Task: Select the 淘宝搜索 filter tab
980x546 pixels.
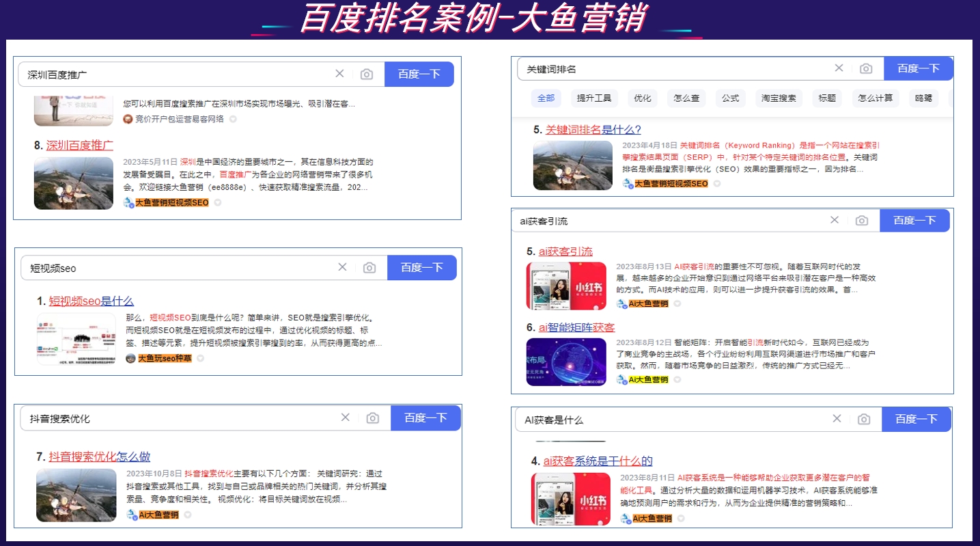Action: click(779, 98)
